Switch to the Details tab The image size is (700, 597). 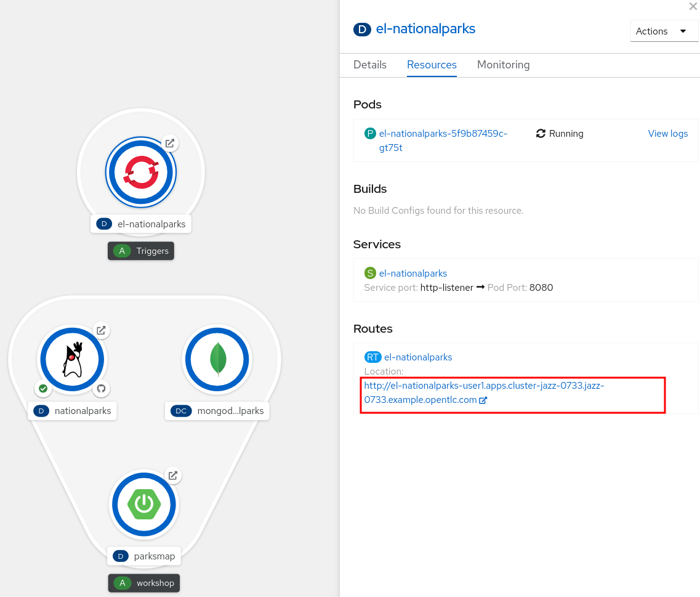click(x=369, y=65)
